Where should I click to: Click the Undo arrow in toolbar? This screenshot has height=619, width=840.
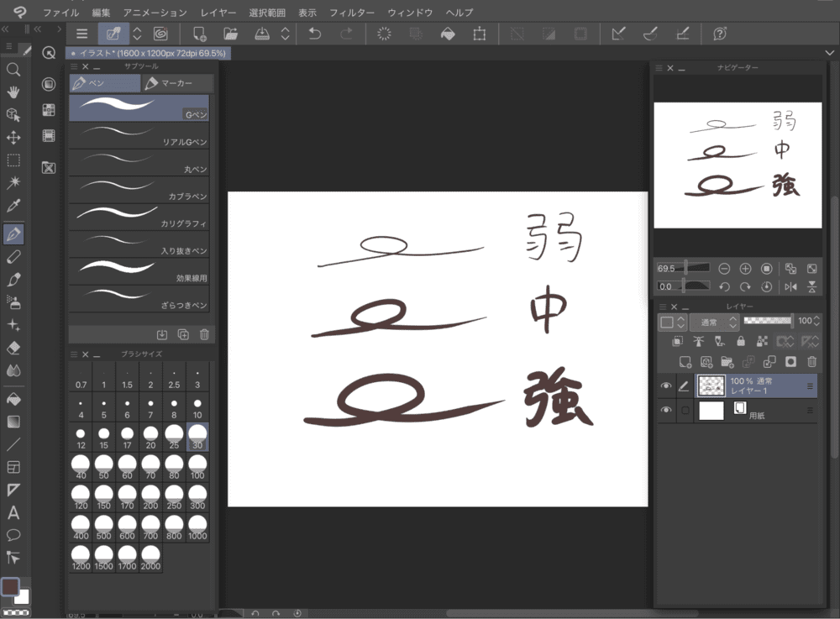pos(315,34)
